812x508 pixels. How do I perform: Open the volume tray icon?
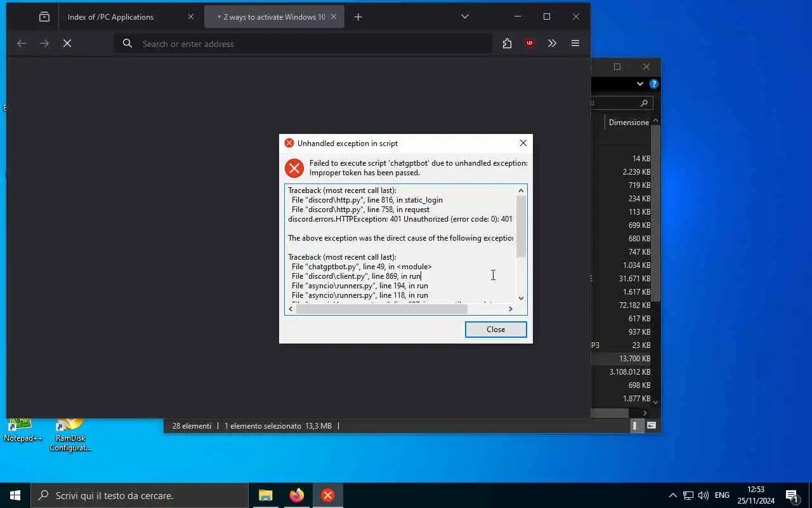tap(703, 495)
